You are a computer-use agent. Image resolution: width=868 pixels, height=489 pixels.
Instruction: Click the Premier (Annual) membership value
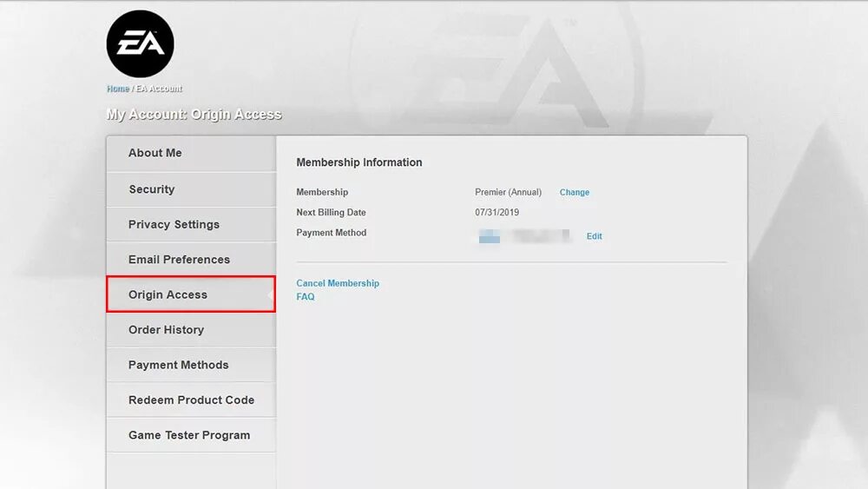click(508, 192)
